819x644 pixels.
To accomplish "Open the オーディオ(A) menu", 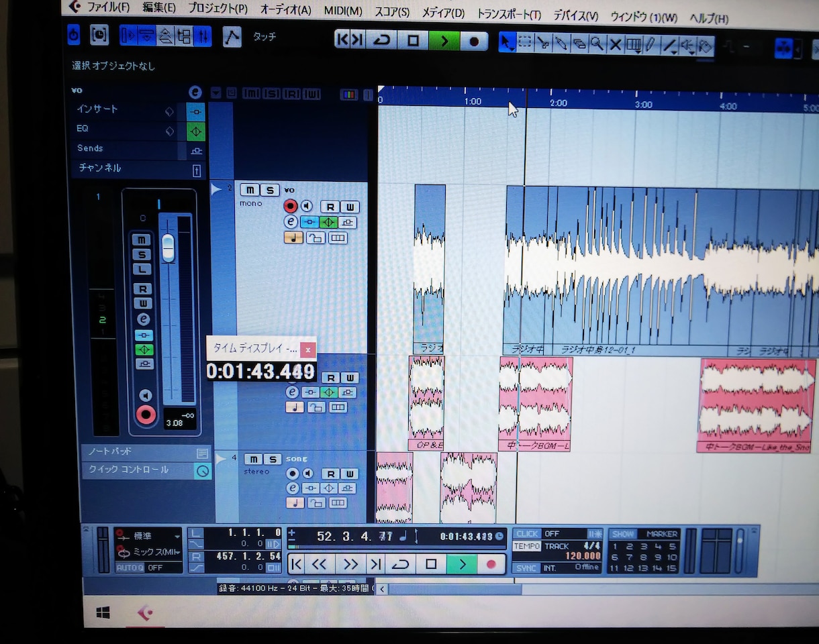I will click(x=285, y=9).
